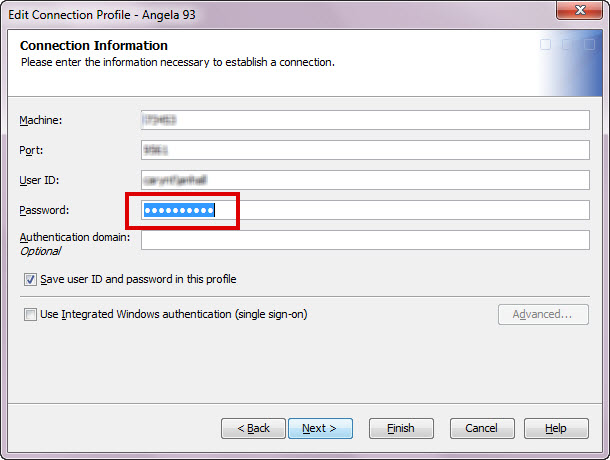Screen dimensions: 610x460
Task: Click the Connection Information heading
Action: coord(94,46)
